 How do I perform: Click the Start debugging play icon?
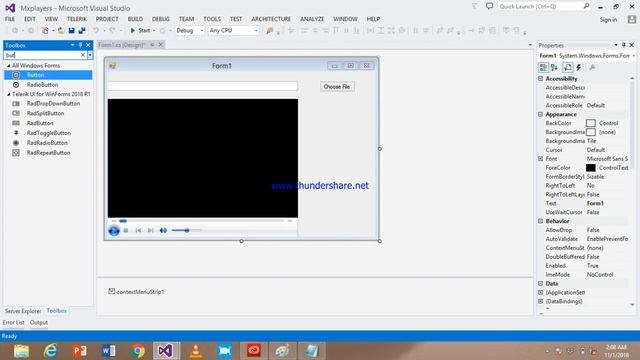click(133, 30)
